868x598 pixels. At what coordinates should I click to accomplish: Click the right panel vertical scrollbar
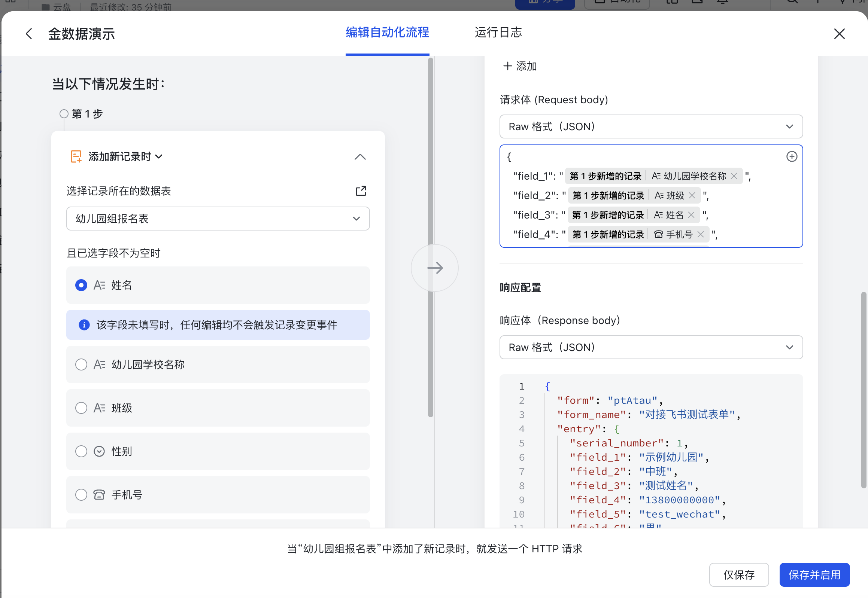tap(864, 390)
